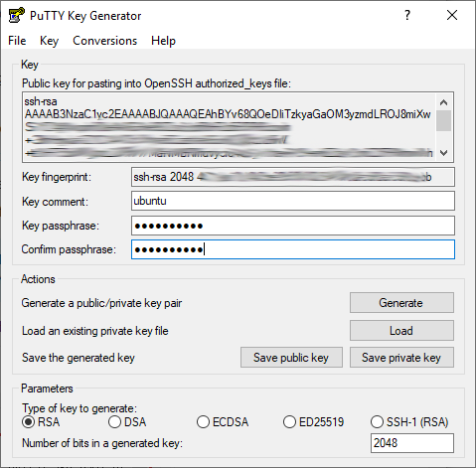Click the question mark help icon
The height and width of the screenshot is (468, 476).
(407, 15)
